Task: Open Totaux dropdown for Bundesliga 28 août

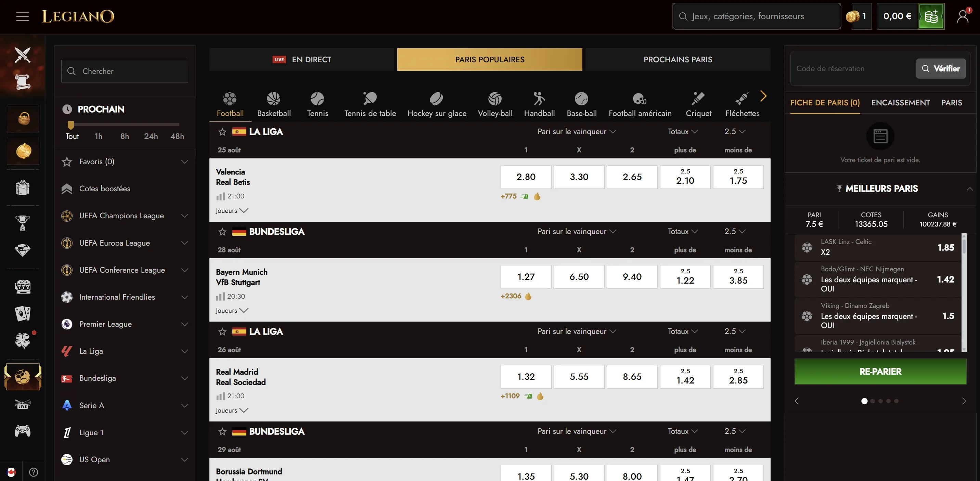Action: (683, 232)
